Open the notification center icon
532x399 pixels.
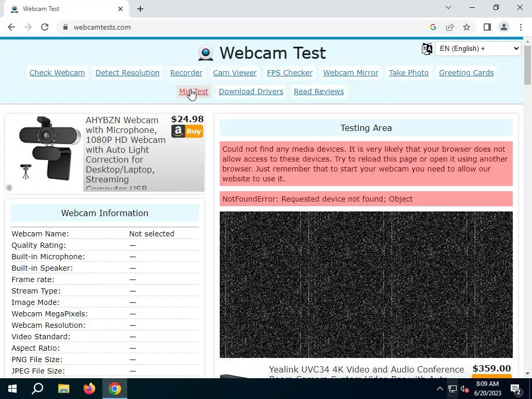(515, 389)
